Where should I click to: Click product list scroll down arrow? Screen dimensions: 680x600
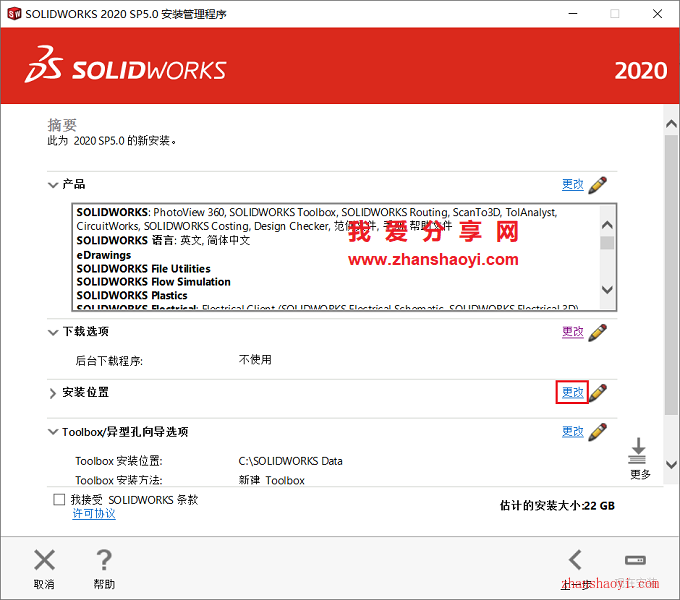(607, 289)
